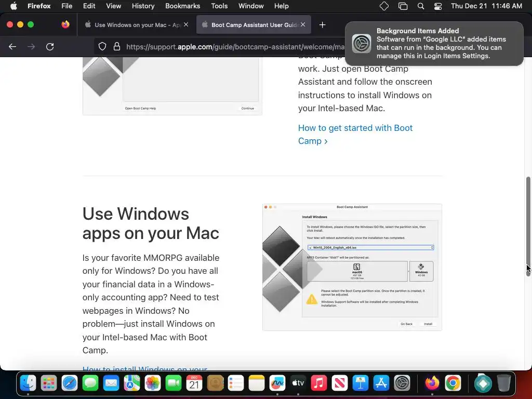532x399 pixels.
Task: Open FaceTime from the Dock
Action: (x=174, y=383)
